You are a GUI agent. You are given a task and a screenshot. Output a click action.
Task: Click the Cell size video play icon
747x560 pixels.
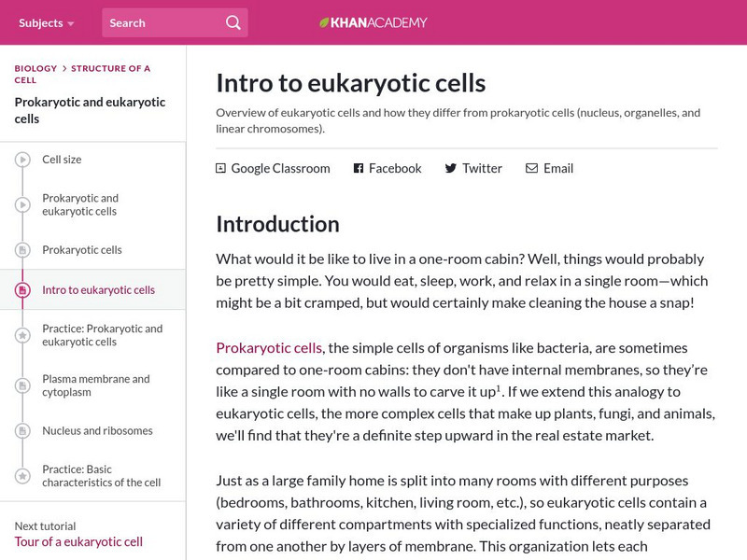click(x=22, y=160)
